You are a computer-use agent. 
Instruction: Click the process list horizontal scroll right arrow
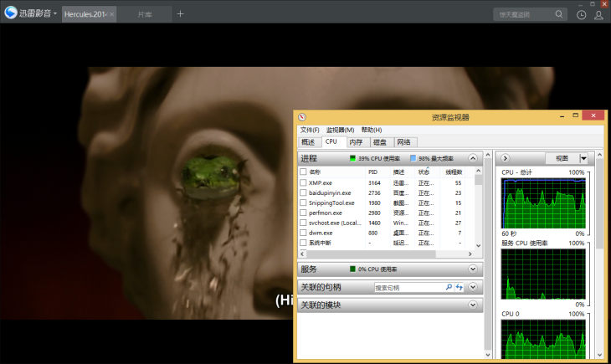tap(470, 254)
